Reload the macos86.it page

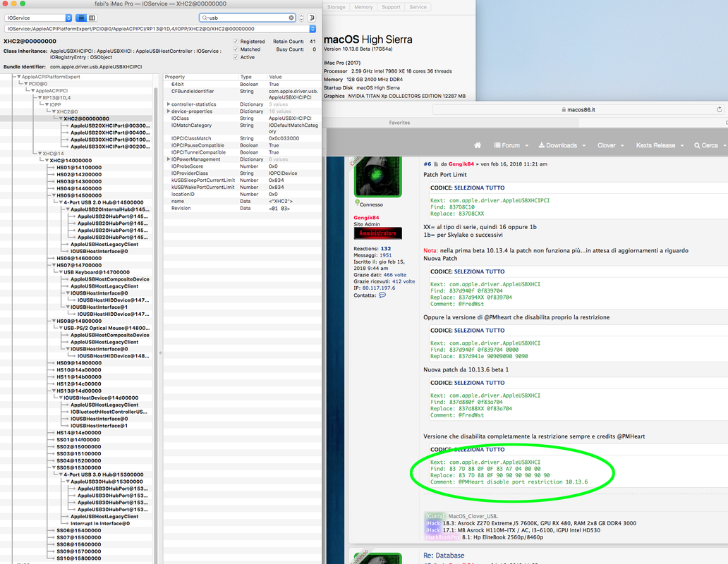point(719,109)
